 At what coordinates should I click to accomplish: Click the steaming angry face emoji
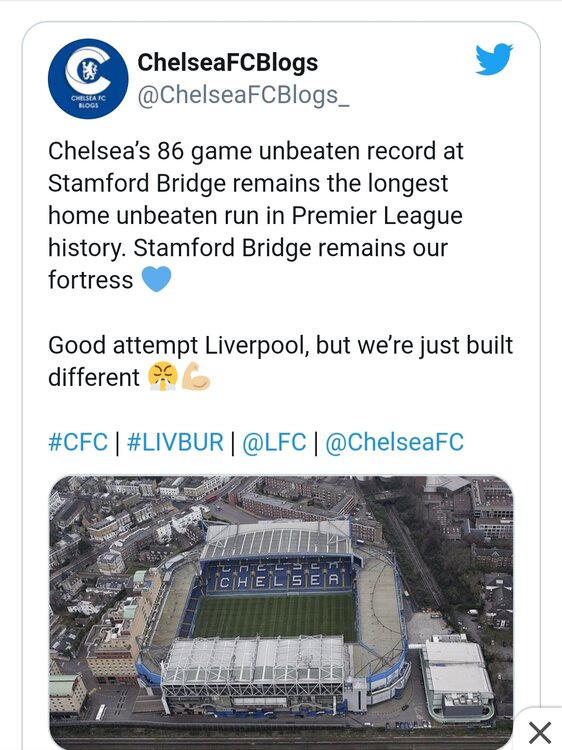click(163, 376)
